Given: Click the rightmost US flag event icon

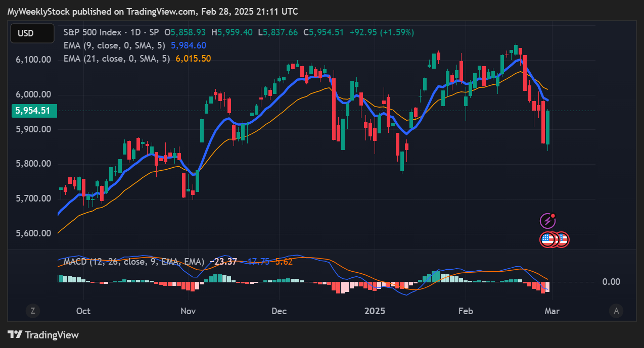Looking at the screenshot, I should [x=563, y=239].
